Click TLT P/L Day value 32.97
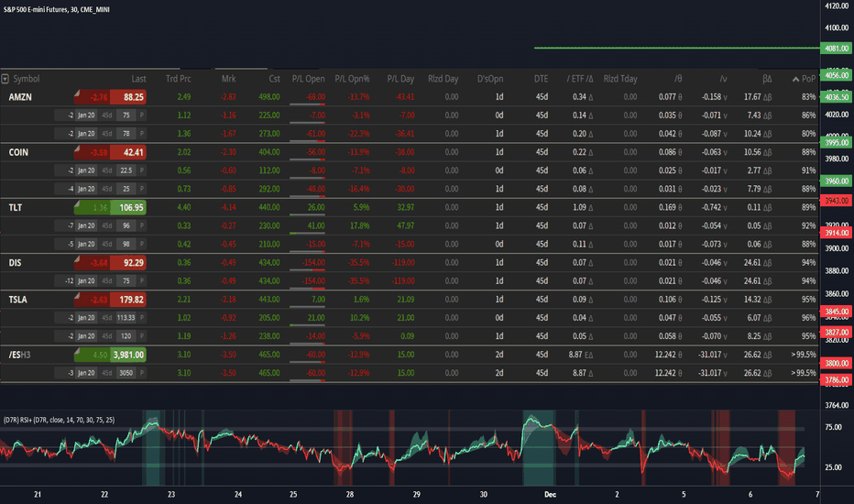Screen dimensions: 854x504 [x=406, y=208]
